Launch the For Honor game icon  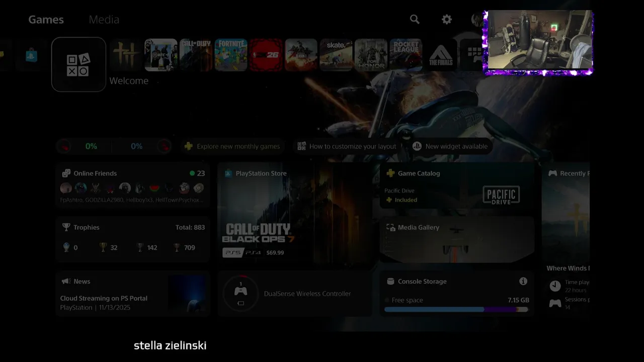[x=371, y=55]
